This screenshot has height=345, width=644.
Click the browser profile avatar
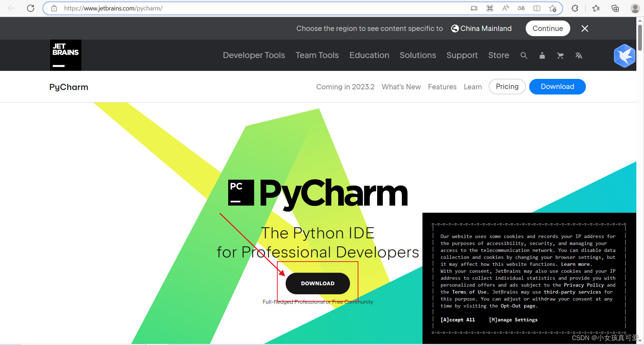pyautogui.click(x=635, y=8)
